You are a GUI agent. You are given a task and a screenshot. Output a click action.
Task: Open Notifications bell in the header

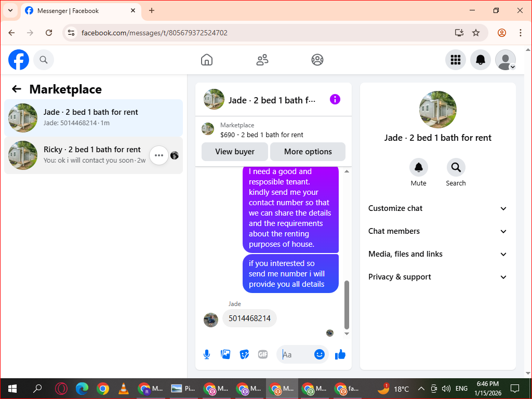point(481,60)
